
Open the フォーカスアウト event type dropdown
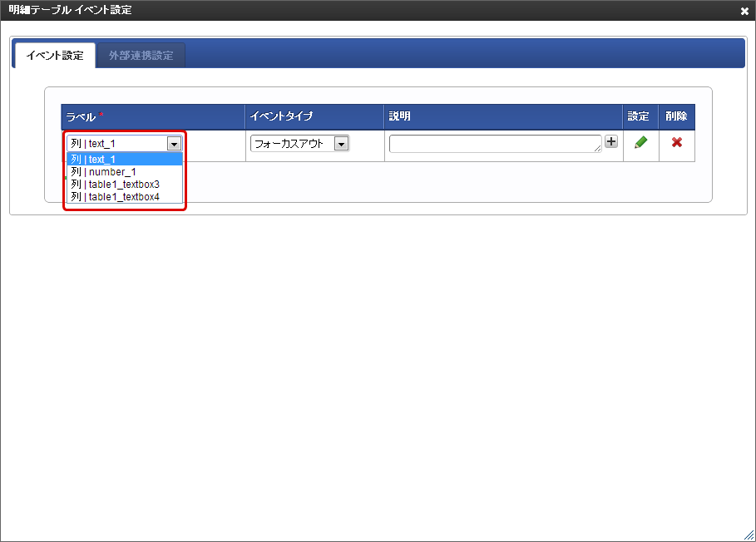300,144
